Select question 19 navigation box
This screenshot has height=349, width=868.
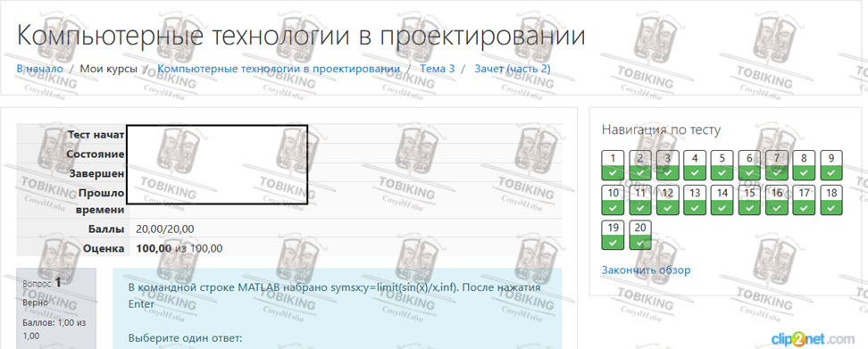point(613,235)
